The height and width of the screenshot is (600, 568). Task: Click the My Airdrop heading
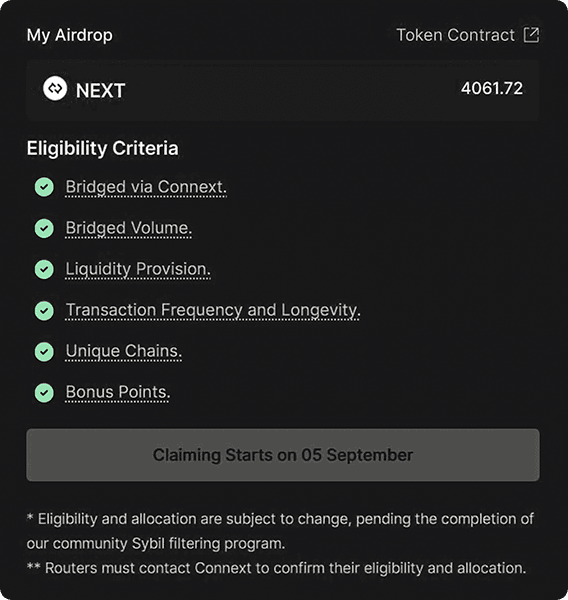point(70,35)
